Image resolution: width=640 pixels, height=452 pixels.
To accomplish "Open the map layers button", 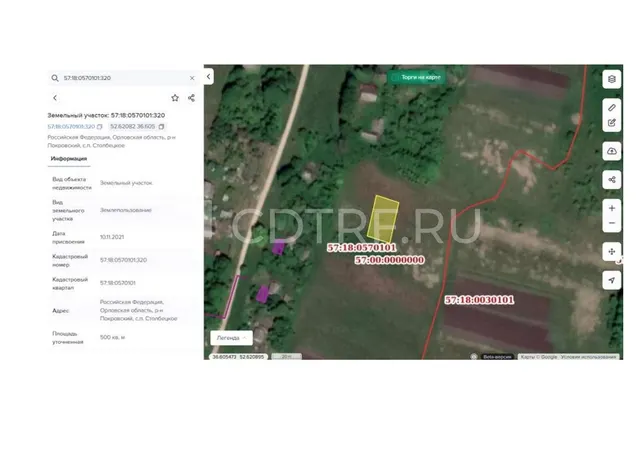I will [x=611, y=79].
